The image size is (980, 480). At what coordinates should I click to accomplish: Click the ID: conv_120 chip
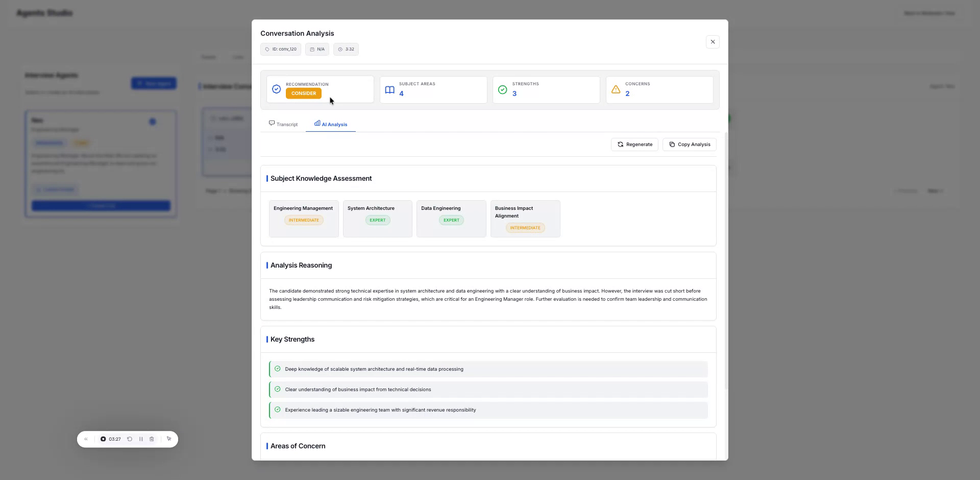280,49
